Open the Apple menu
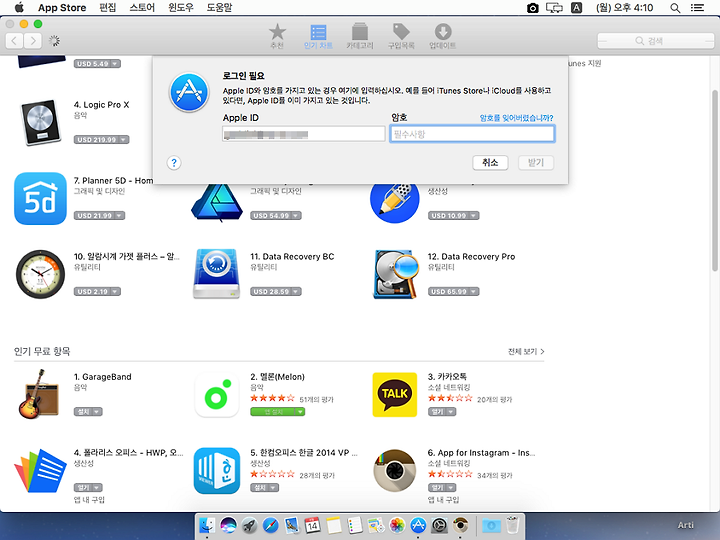This screenshot has width=720, height=540. 19,8
